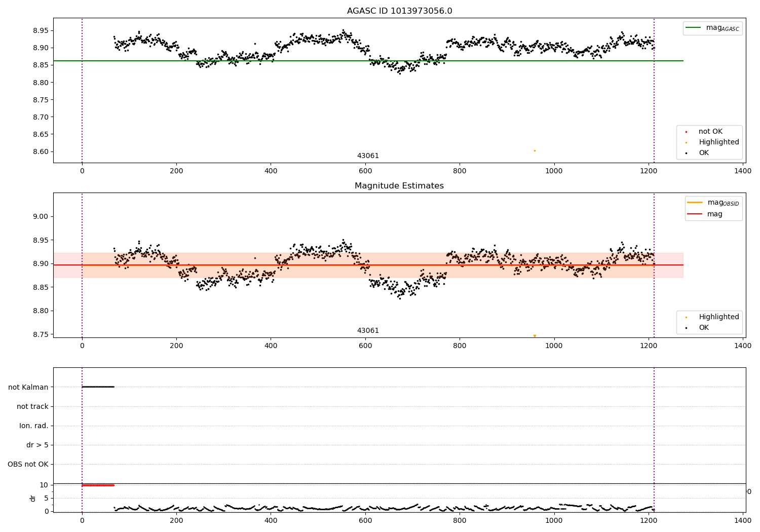Viewport: 760px width, 532px height.
Task: Click the orange highlighted marker in middle plot
Action: coord(535,335)
